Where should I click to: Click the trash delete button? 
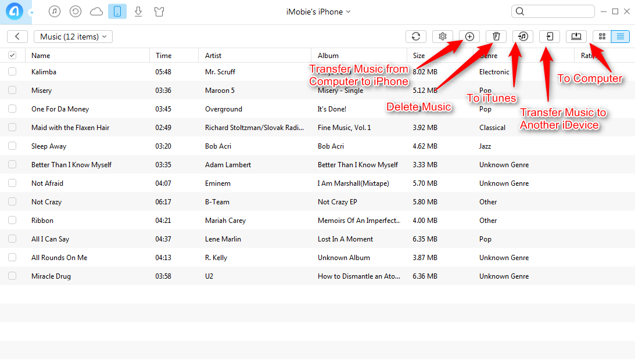click(496, 37)
